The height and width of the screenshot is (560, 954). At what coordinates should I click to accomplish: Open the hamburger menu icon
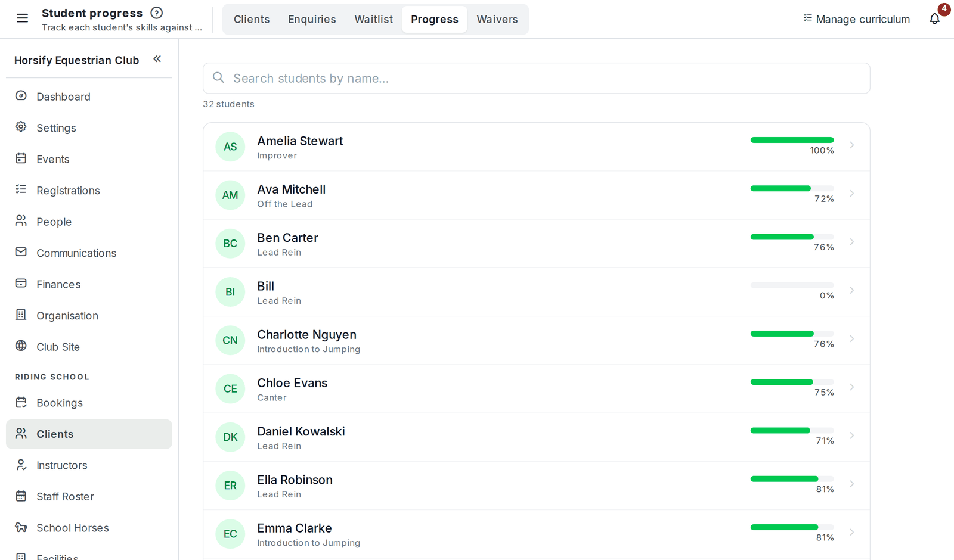[x=22, y=18]
